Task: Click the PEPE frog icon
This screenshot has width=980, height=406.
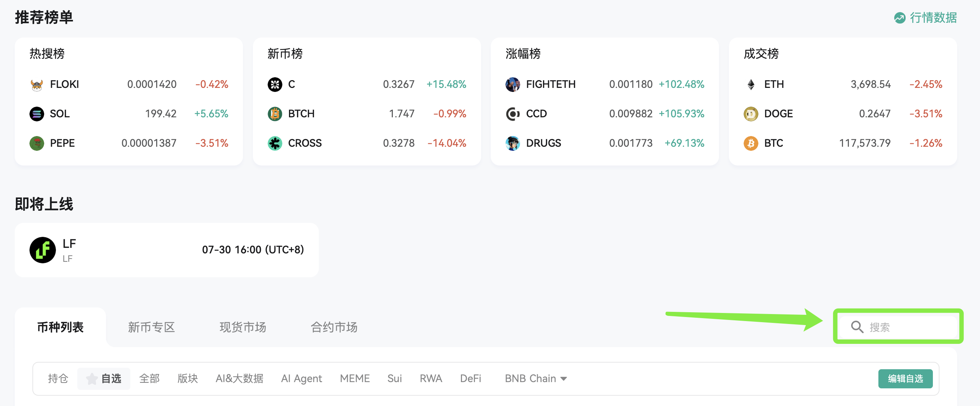Action: pyautogui.click(x=36, y=143)
